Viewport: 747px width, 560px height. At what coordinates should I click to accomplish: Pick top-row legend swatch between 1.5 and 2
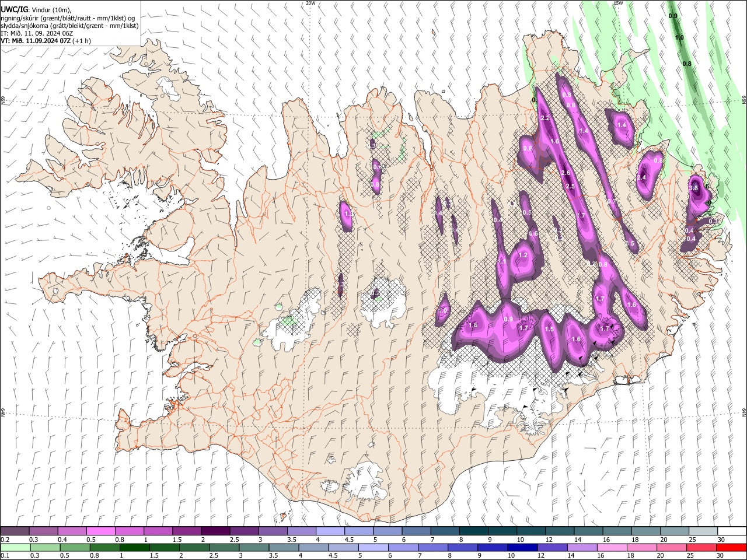pos(186,531)
